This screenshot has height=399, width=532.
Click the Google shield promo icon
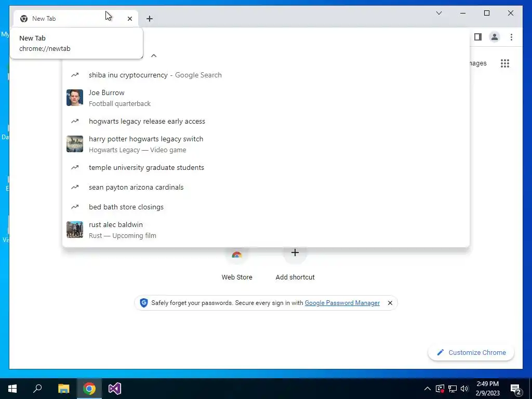[x=144, y=303]
